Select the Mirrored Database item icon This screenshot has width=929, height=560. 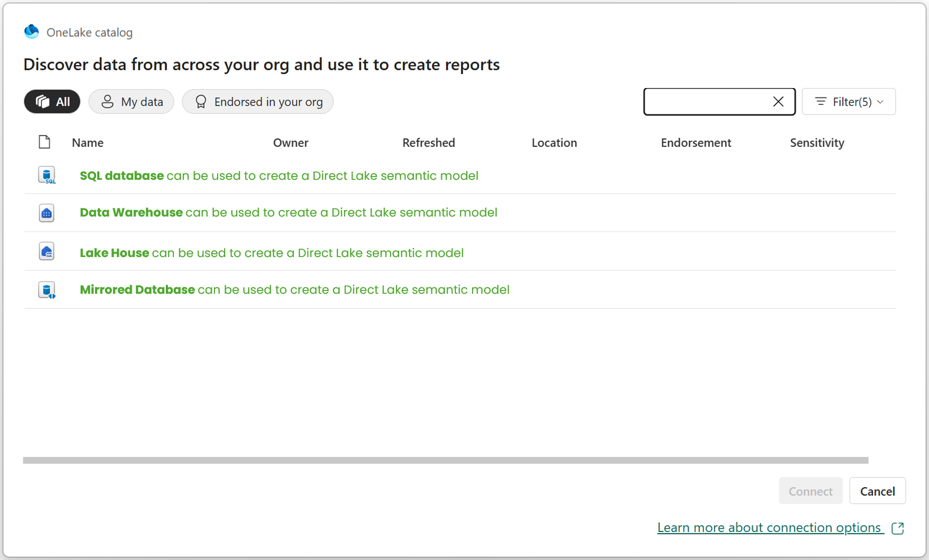(47, 290)
